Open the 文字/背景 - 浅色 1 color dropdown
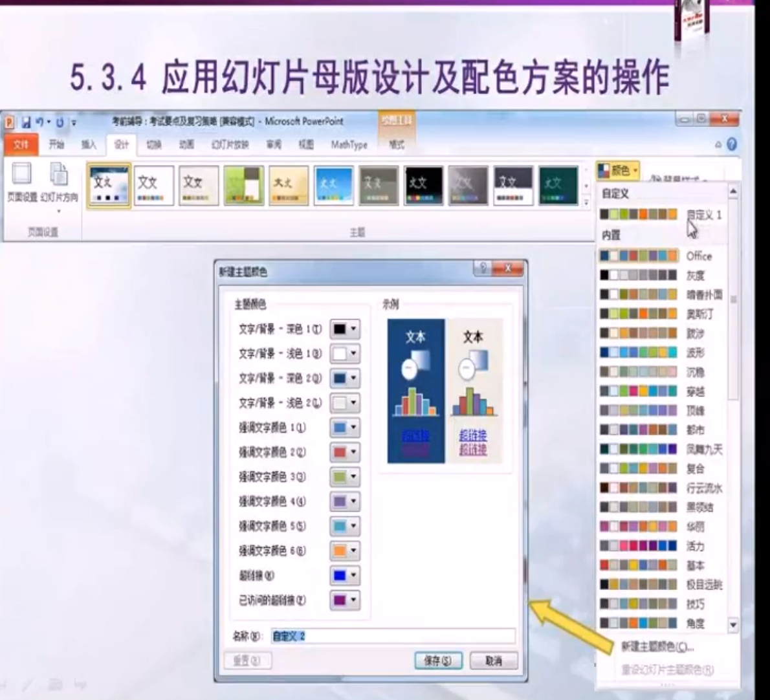This screenshot has height=700, width=770. (345, 353)
